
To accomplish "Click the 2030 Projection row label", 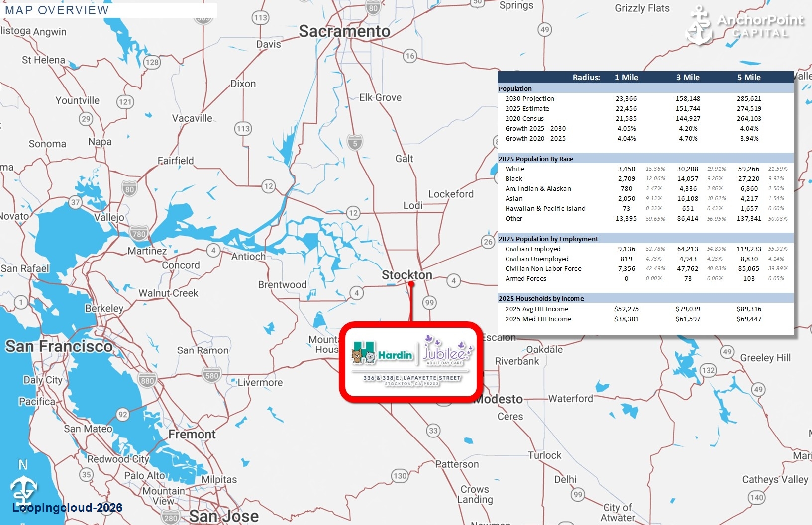I will pos(529,98).
